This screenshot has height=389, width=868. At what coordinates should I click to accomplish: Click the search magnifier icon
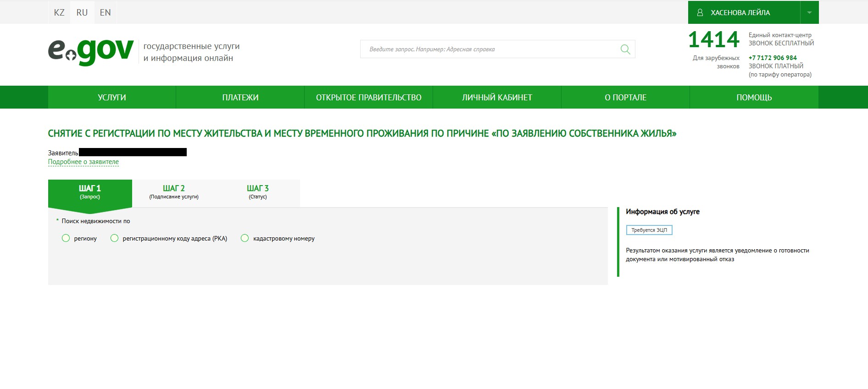pyautogui.click(x=625, y=49)
